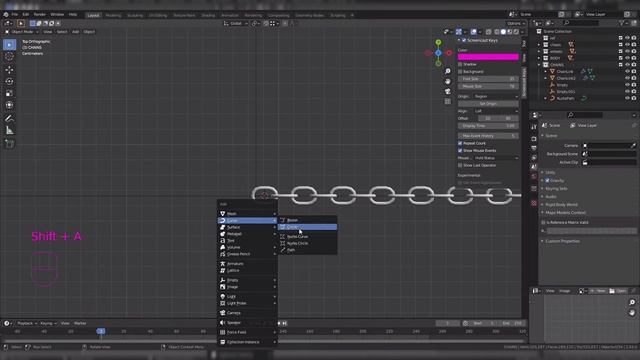The image size is (640, 360).
Task: Open the Keying menu in timeline
Action: 48,323
